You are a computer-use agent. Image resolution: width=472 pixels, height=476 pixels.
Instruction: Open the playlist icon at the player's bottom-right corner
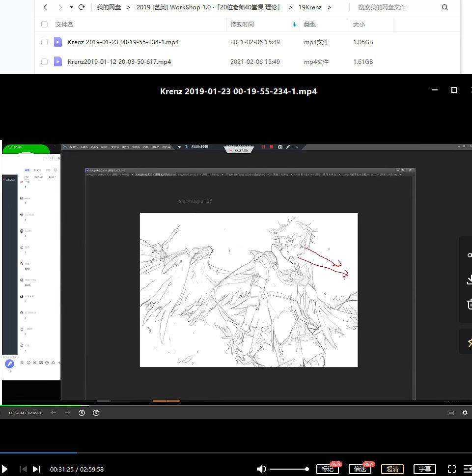[467, 469]
